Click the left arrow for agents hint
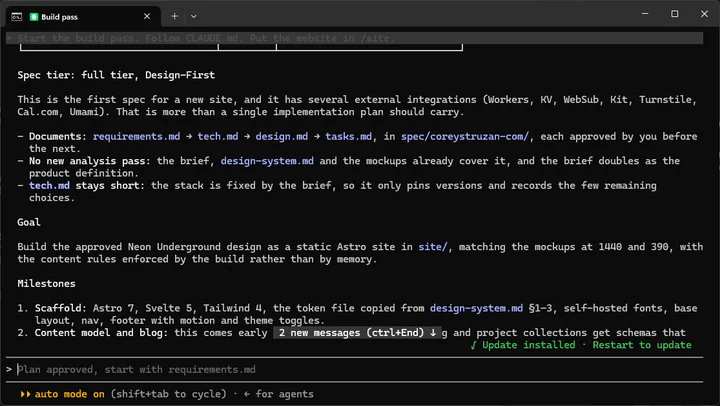 (278, 394)
